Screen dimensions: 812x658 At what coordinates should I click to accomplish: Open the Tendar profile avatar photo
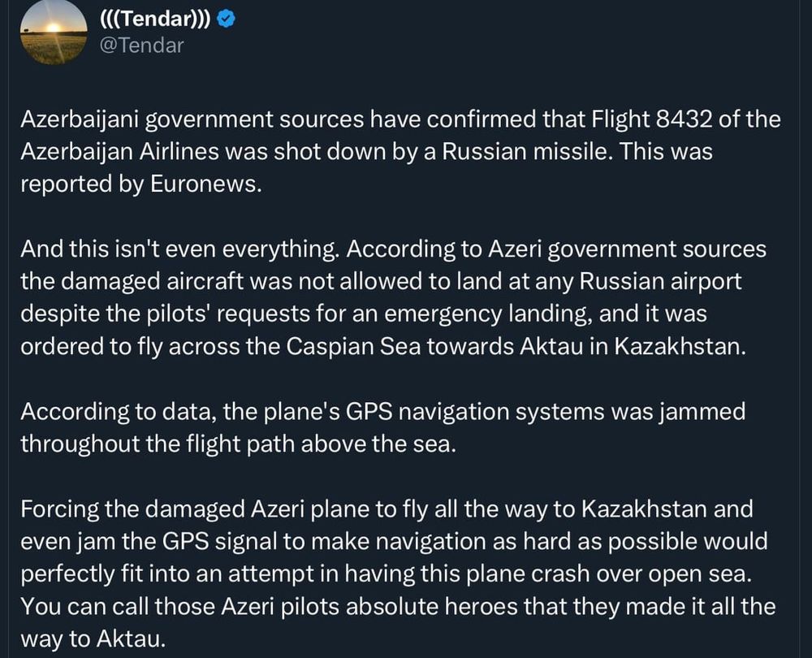(x=54, y=31)
